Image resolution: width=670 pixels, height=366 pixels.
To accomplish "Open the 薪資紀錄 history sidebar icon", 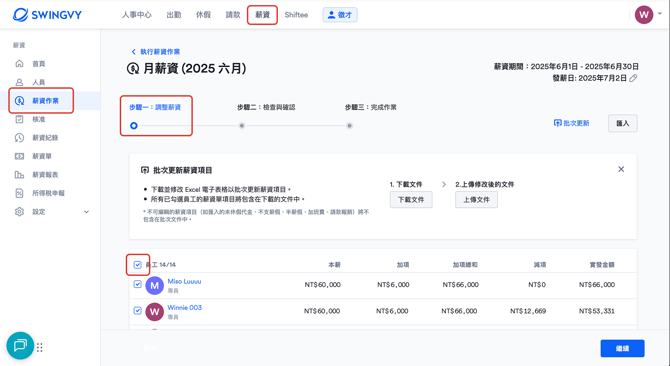I will tap(19, 138).
